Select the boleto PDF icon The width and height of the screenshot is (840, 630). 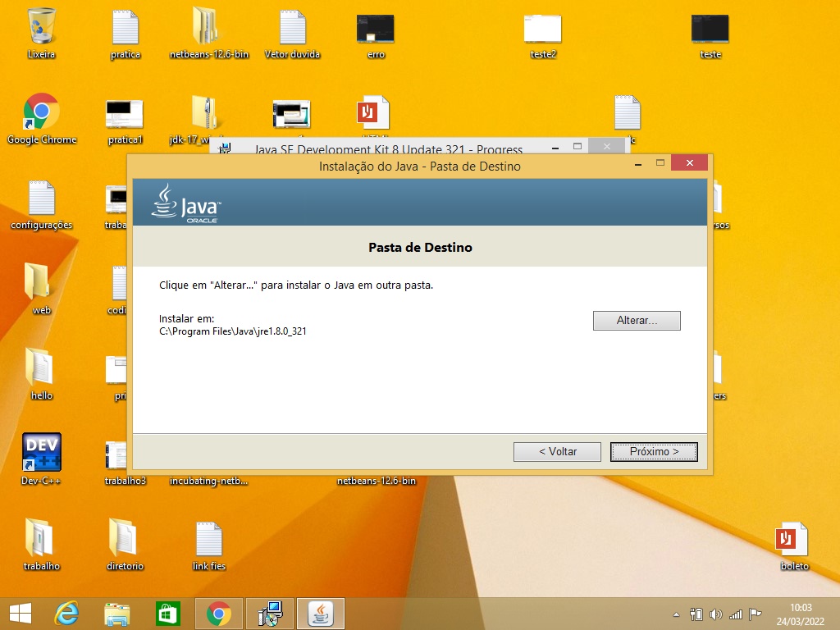click(x=794, y=546)
